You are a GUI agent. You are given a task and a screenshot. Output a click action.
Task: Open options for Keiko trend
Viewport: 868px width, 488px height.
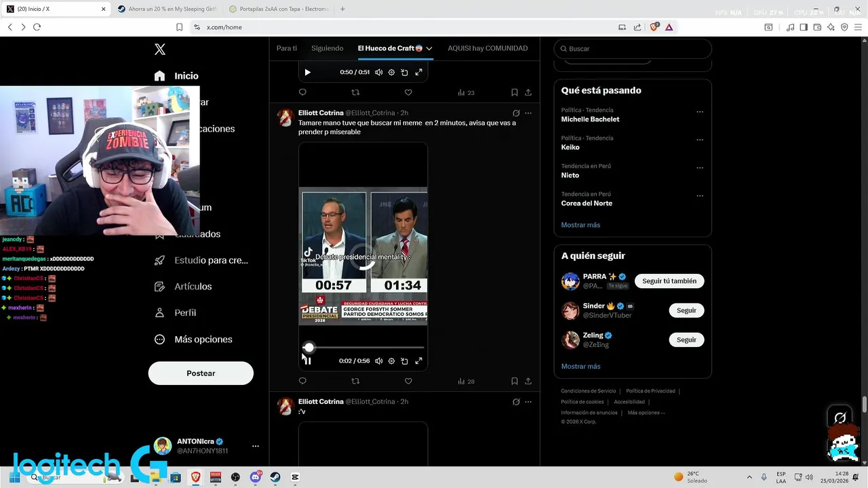click(x=700, y=140)
